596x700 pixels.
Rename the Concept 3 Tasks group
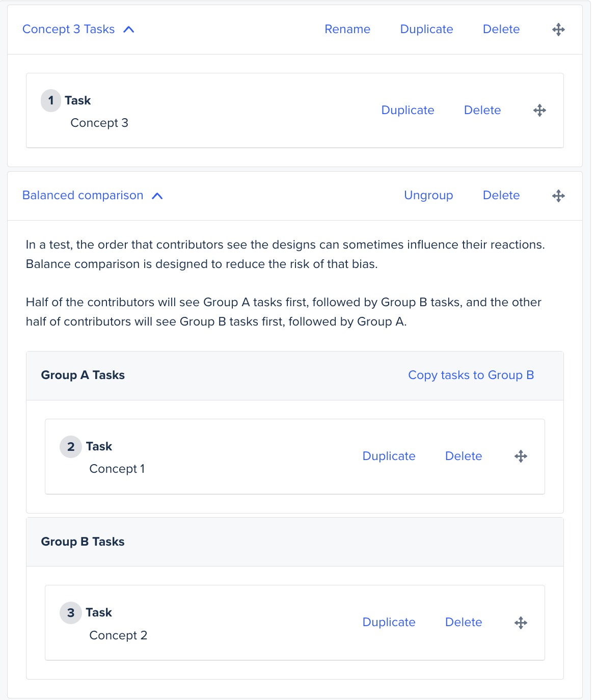[x=347, y=30]
